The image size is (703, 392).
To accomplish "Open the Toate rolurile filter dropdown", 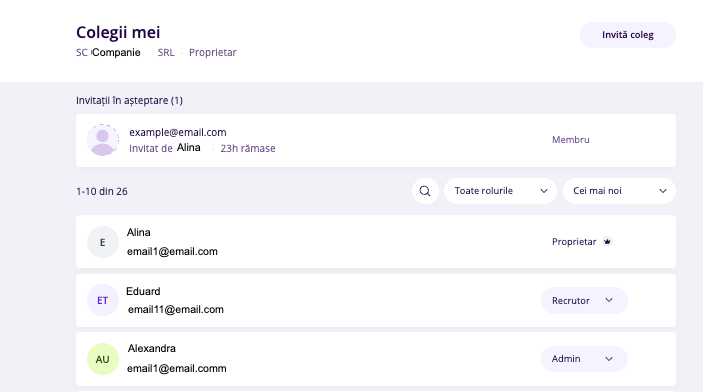I will (500, 191).
